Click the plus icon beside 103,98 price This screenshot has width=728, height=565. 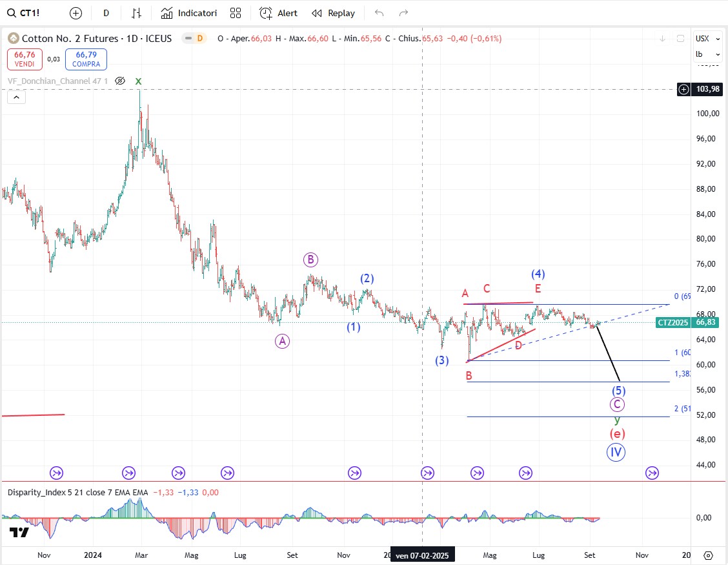[x=683, y=89]
